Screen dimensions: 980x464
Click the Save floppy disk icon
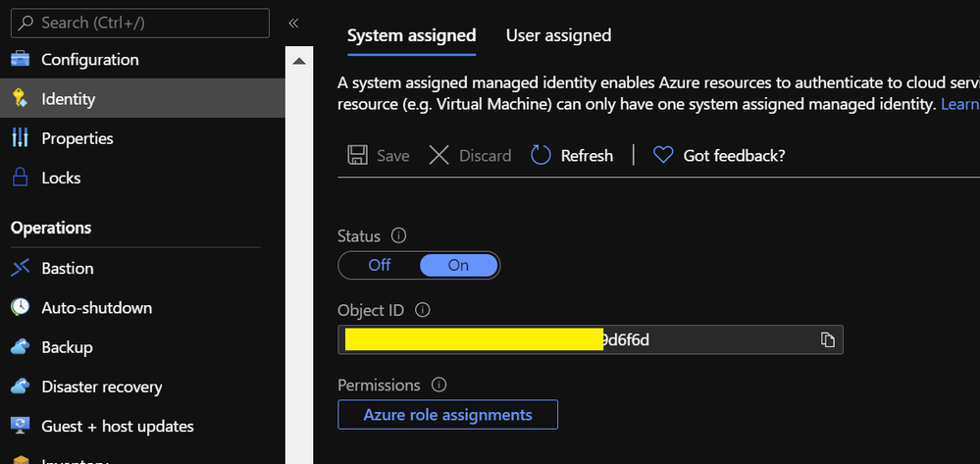point(357,155)
